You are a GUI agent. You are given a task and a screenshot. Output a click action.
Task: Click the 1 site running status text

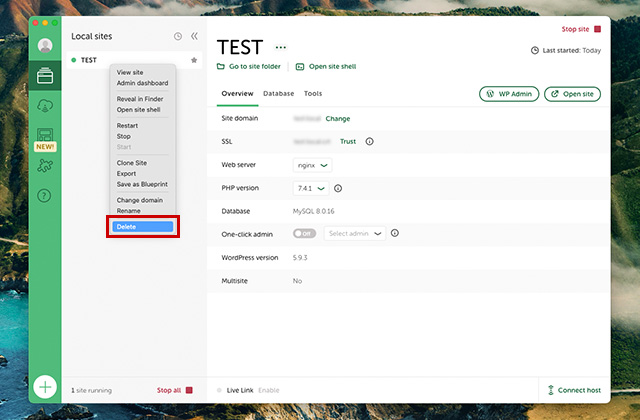(x=91, y=390)
